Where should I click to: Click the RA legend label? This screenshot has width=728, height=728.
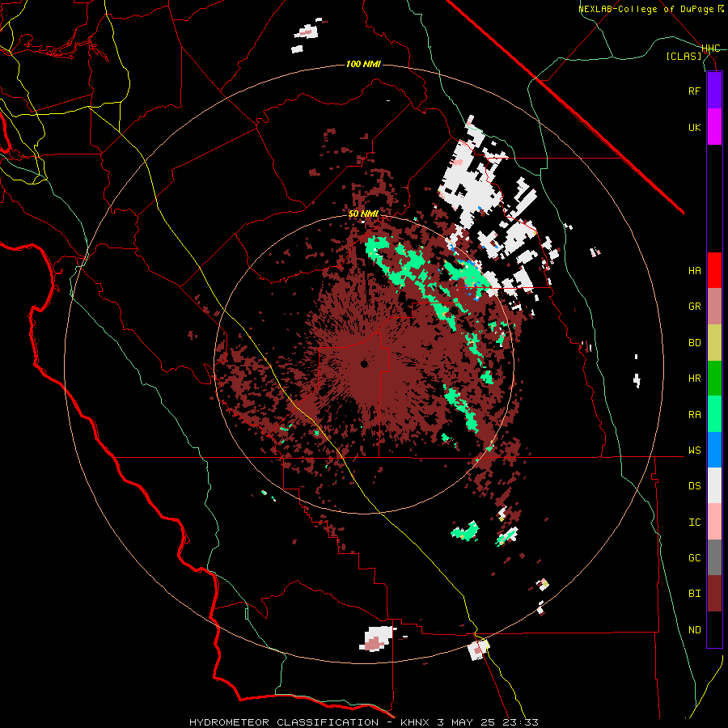(694, 415)
